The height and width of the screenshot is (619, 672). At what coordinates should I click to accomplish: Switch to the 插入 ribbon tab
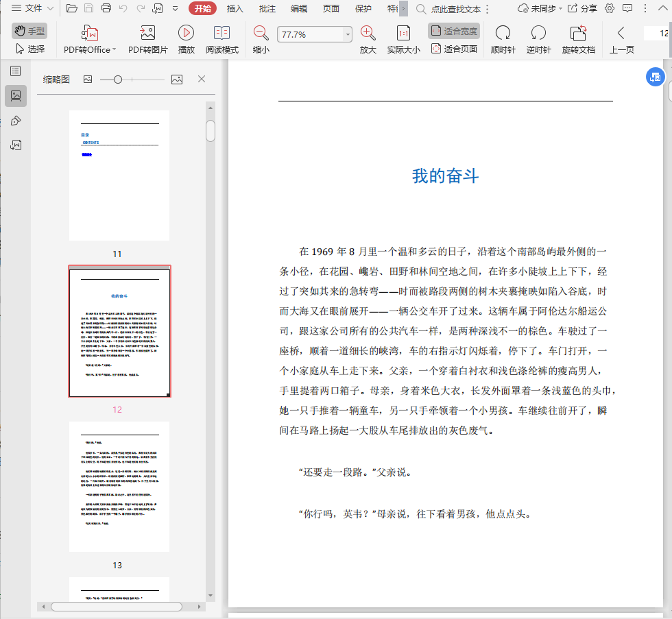click(235, 8)
